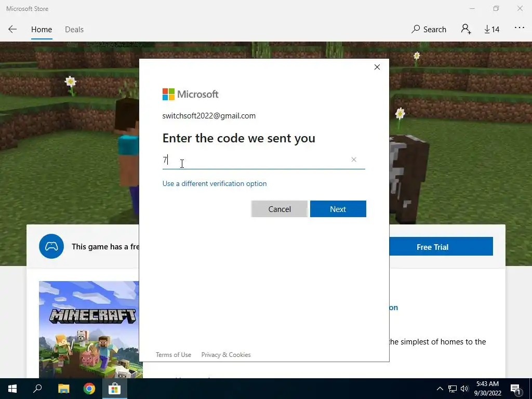Click Cancel in the verification dialog
This screenshot has height=399, width=532.
(279, 209)
